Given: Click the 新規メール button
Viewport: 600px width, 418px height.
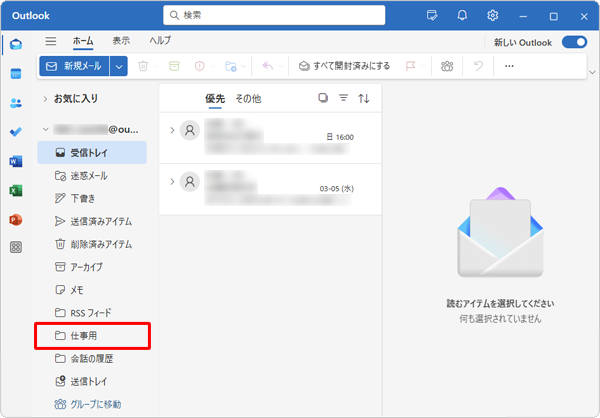Looking at the screenshot, I should pos(74,66).
